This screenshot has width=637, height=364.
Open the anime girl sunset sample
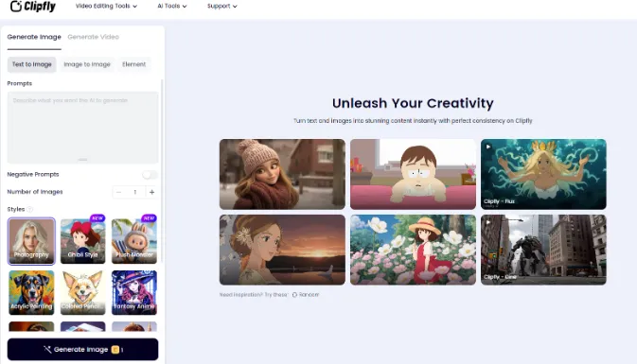[x=282, y=250]
